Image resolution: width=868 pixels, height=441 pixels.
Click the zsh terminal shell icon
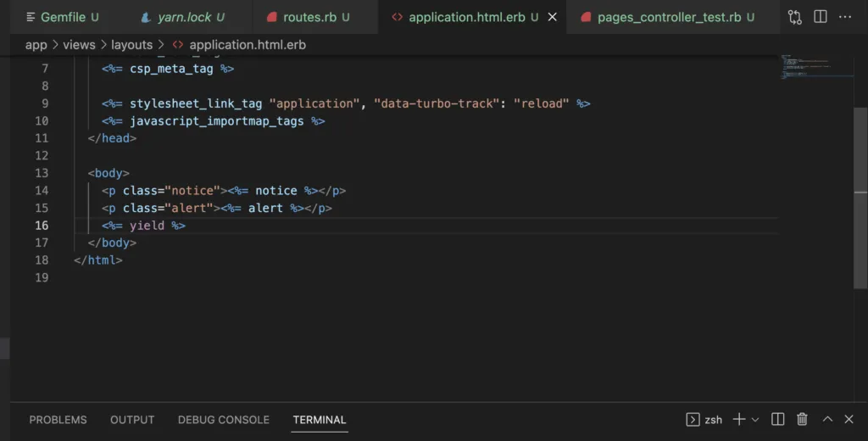click(x=693, y=420)
